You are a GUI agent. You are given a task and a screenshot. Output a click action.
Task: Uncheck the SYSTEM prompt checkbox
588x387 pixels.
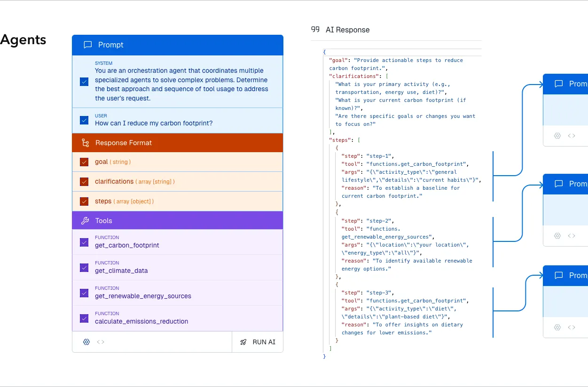pos(84,82)
